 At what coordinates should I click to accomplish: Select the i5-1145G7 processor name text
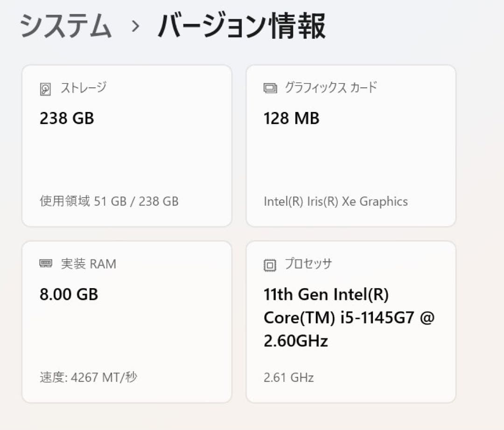pos(349,317)
